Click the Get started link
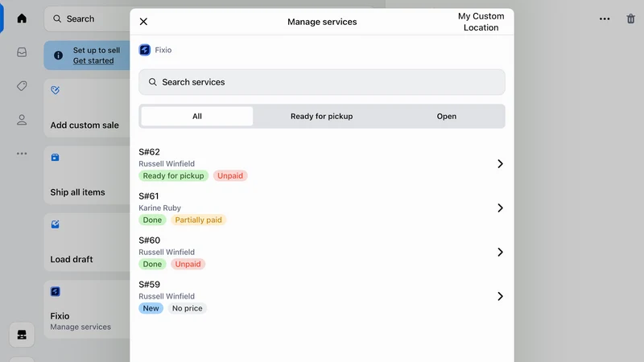This screenshot has height=362, width=644. click(x=93, y=61)
